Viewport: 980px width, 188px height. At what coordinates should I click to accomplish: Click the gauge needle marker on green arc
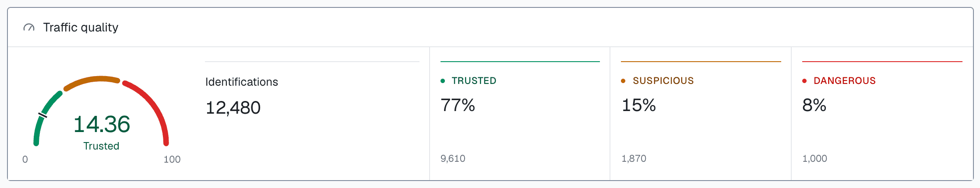tap(43, 115)
